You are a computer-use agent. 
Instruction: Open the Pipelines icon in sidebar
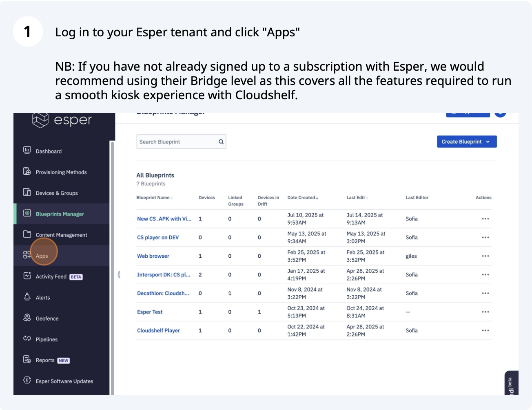[27, 339]
